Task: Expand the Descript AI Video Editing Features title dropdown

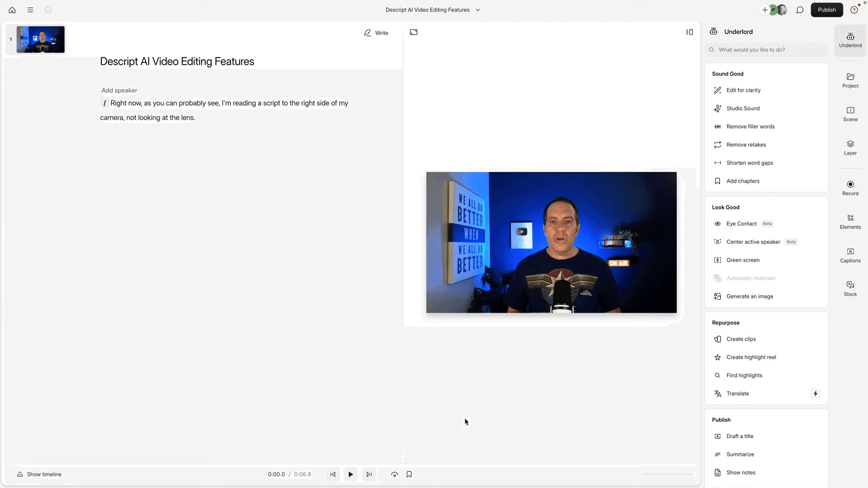Action: coord(478,10)
